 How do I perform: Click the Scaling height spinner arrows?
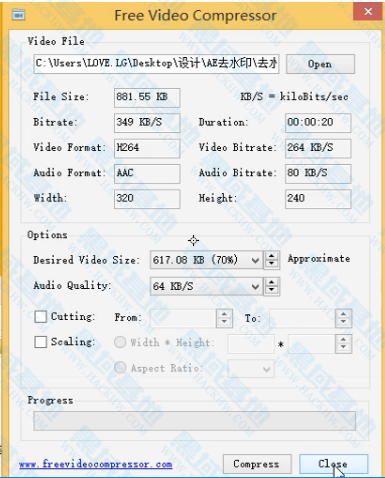click(x=343, y=343)
